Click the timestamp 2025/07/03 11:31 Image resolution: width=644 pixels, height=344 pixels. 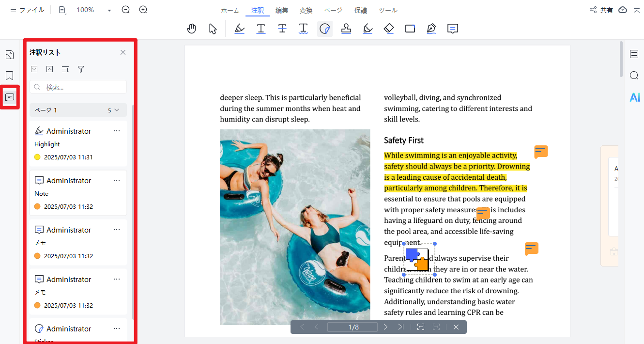pyautogui.click(x=68, y=157)
